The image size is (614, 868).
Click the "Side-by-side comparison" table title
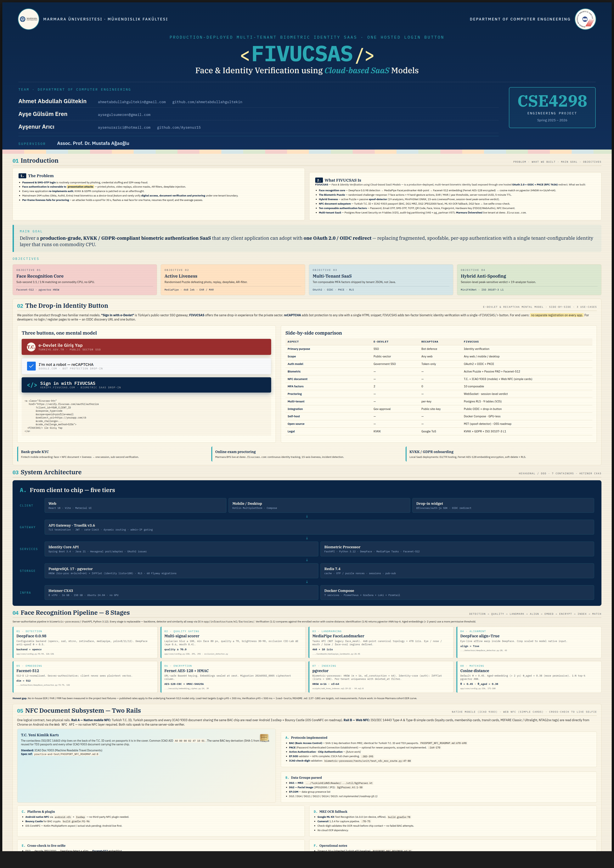[313, 333]
